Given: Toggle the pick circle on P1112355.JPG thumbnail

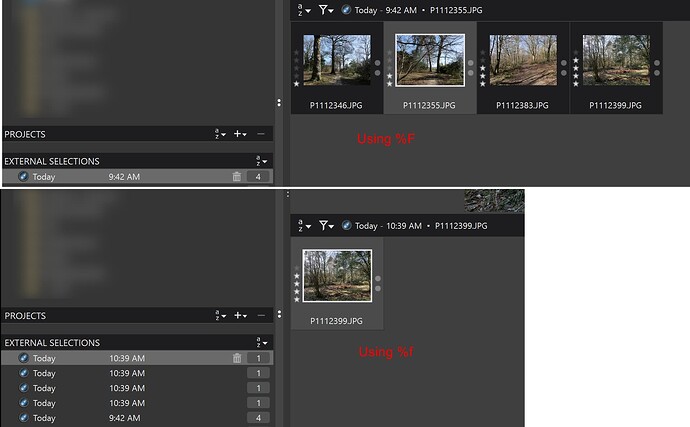Looking at the screenshot, I should tap(471, 63).
